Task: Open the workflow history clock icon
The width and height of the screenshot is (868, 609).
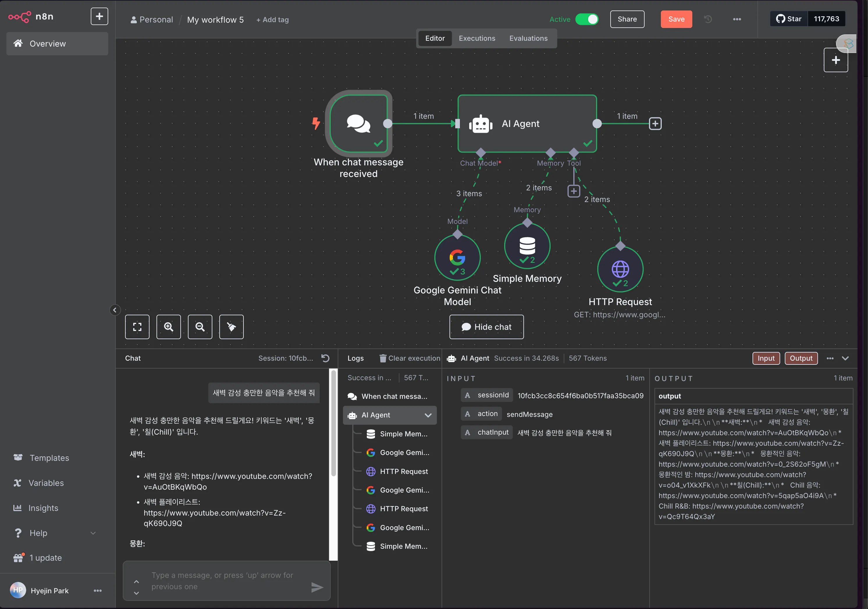Action: click(708, 19)
